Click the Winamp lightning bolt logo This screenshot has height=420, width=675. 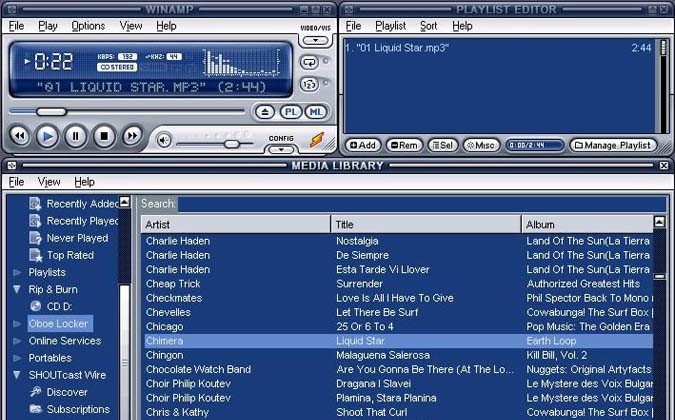pyautogui.click(x=317, y=139)
